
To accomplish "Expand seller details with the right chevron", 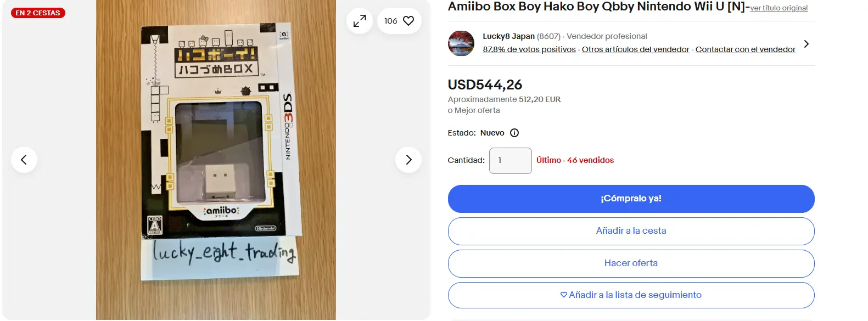I will click(x=806, y=44).
